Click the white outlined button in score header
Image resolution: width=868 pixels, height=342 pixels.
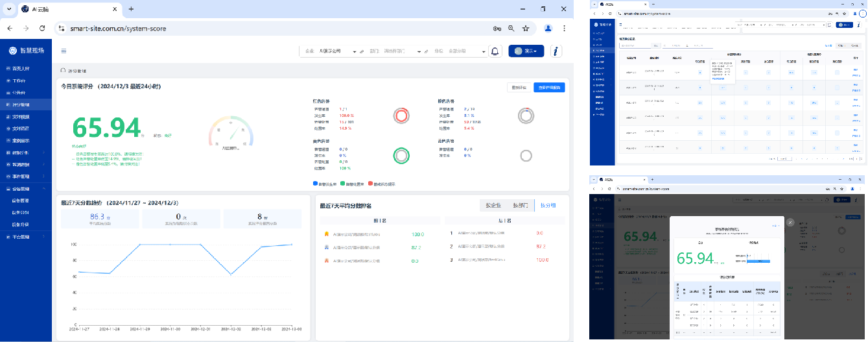[x=519, y=87]
